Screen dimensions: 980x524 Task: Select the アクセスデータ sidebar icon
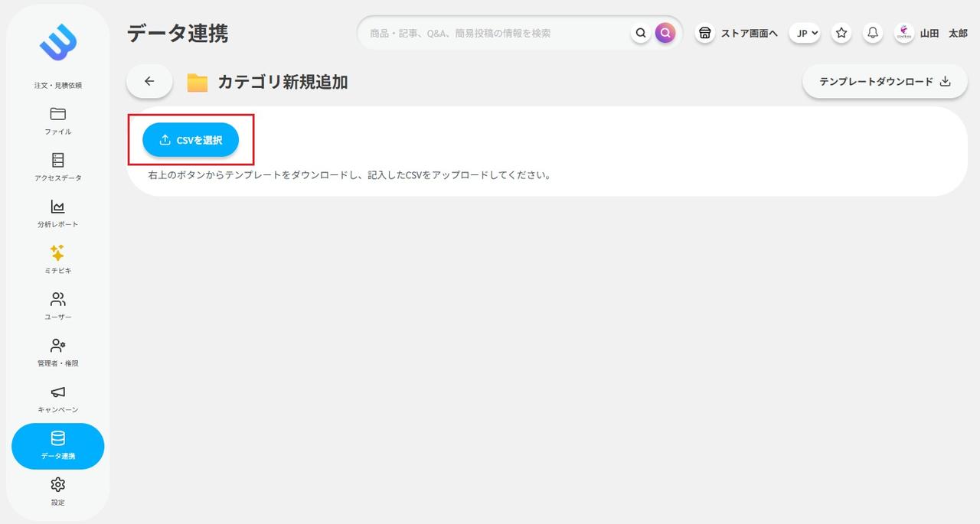[57, 167]
